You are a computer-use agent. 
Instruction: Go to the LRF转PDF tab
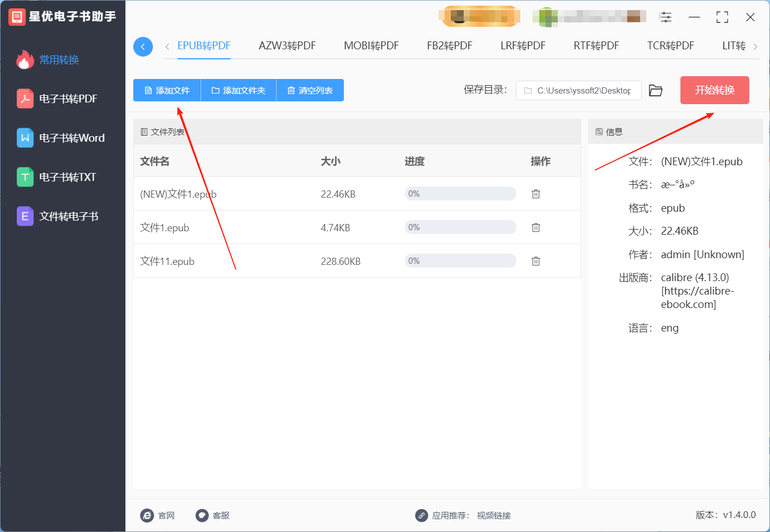coord(523,46)
